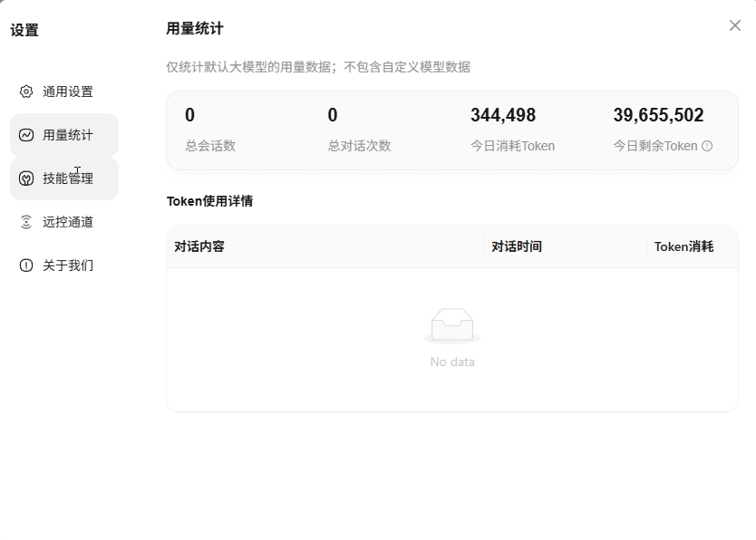Select the 今日剩余Token value 39,655,502
This screenshot has width=756, height=540.
658,115
